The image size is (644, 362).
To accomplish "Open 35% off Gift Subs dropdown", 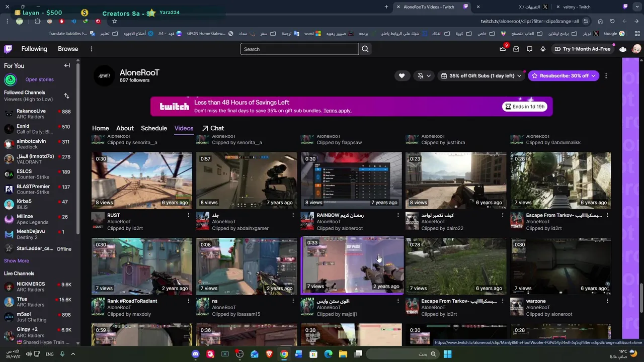I will click(481, 75).
